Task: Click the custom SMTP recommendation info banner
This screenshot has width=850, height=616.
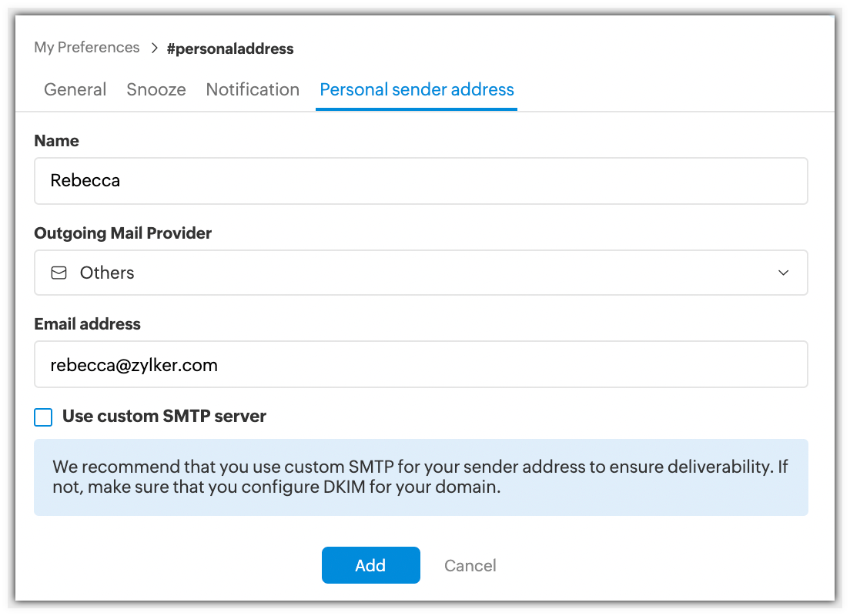Action: [420, 477]
